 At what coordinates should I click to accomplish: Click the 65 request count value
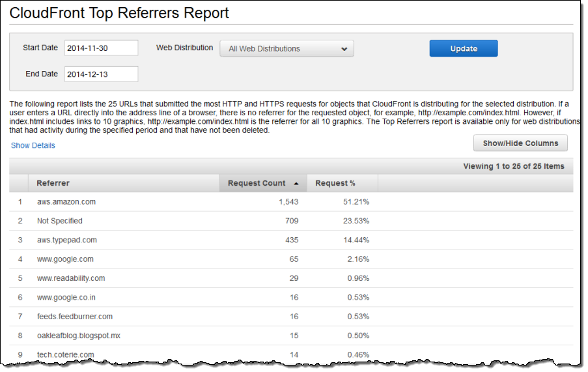pos(294,259)
